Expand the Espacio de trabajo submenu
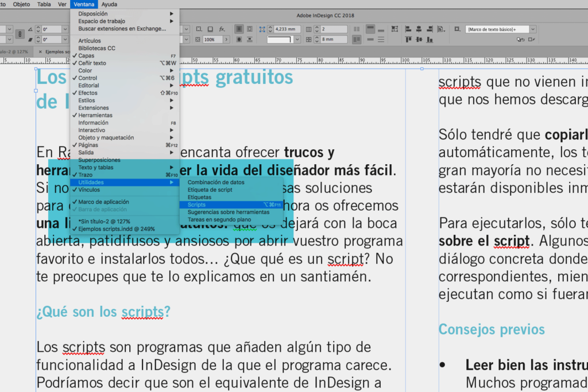 [x=125, y=21]
